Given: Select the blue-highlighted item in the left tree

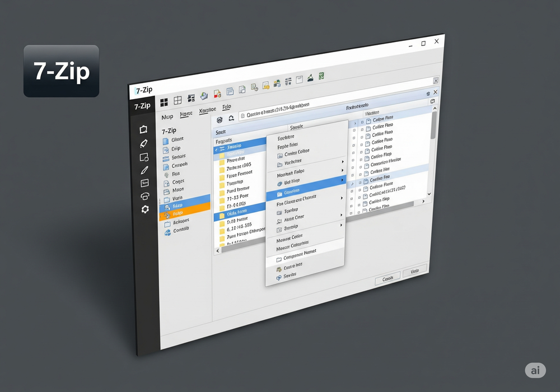Looking at the screenshot, I should tap(185, 204).
